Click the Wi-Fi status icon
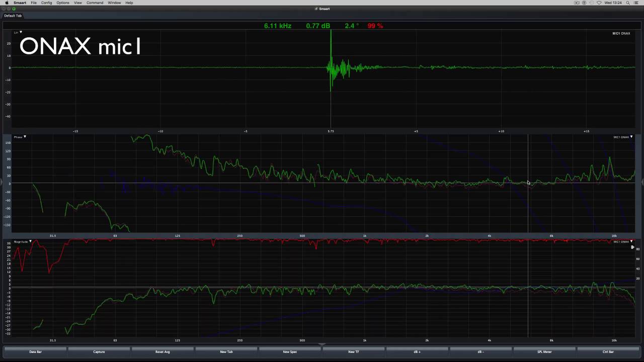The height and width of the screenshot is (362, 644). pyautogui.click(x=599, y=3)
